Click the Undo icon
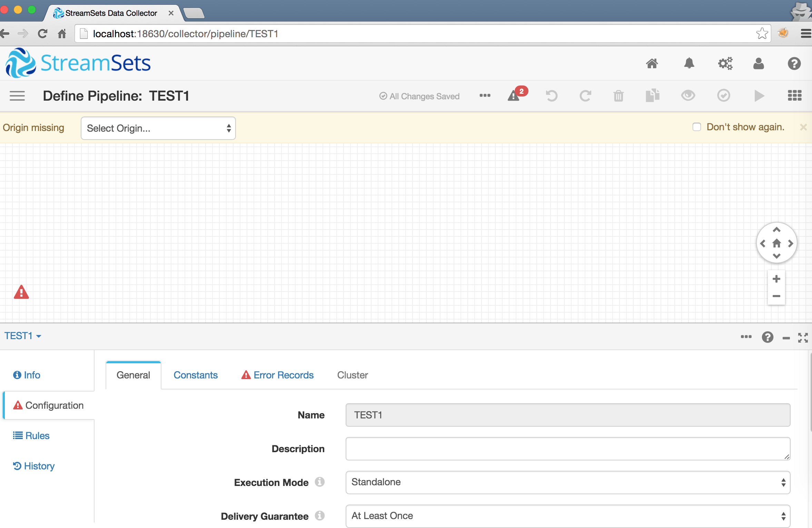This screenshot has width=812, height=528. (552, 96)
